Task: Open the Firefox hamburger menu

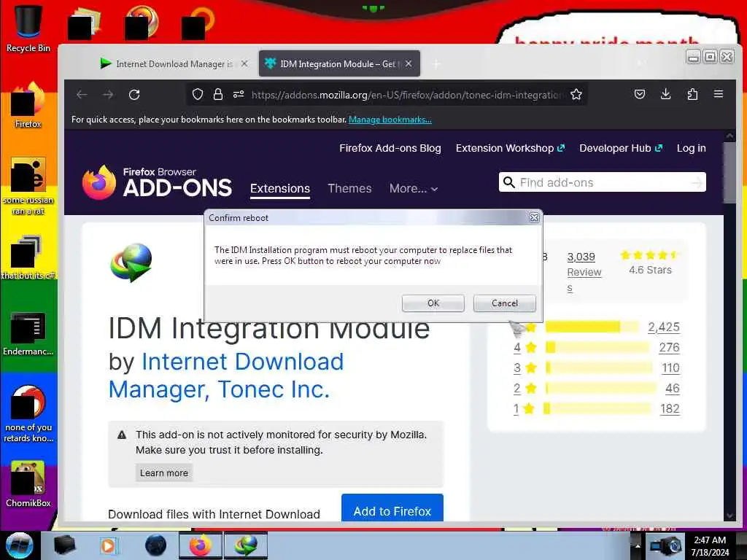Action: (719, 94)
